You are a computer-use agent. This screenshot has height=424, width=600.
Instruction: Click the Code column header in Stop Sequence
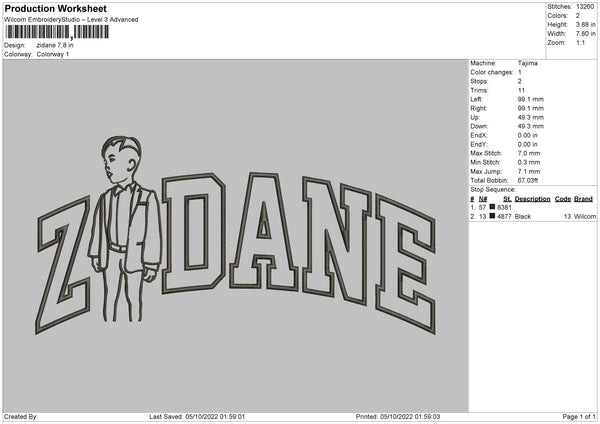(563, 198)
